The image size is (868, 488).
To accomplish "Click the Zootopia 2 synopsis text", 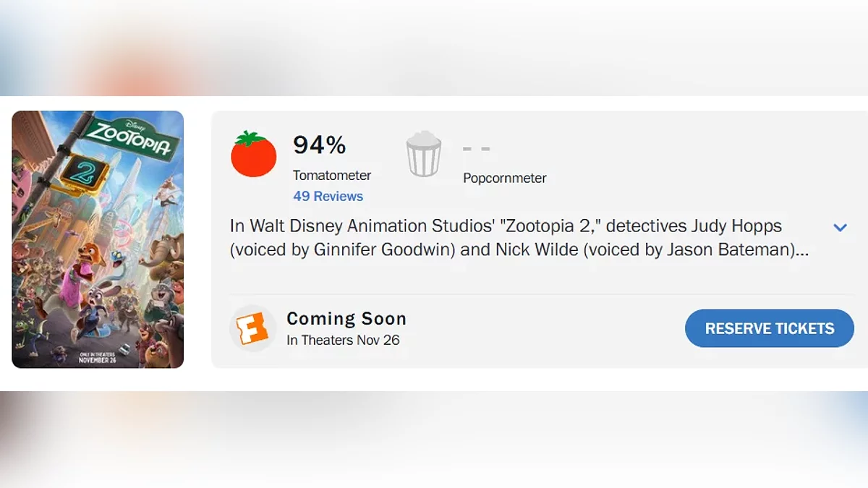I will point(506,238).
